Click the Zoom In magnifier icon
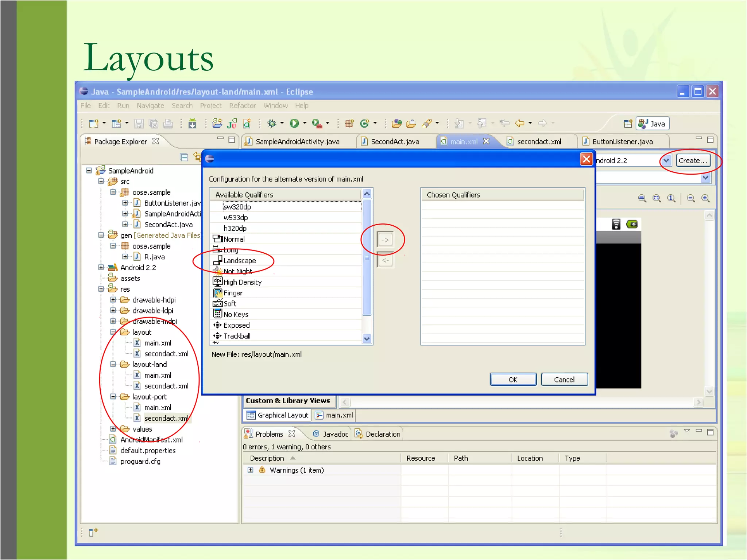 (x=705, y=198)
